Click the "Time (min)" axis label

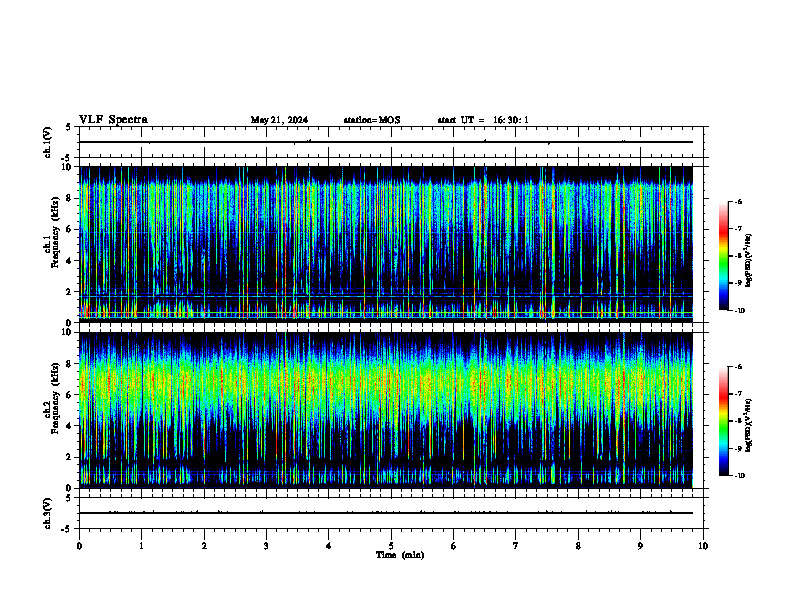tap(400, 555)
